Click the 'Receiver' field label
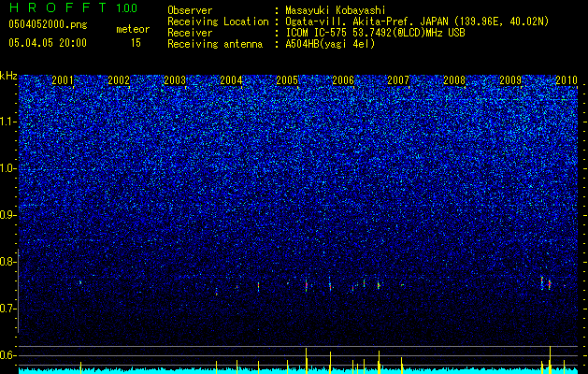 click(x=190, y=33)
